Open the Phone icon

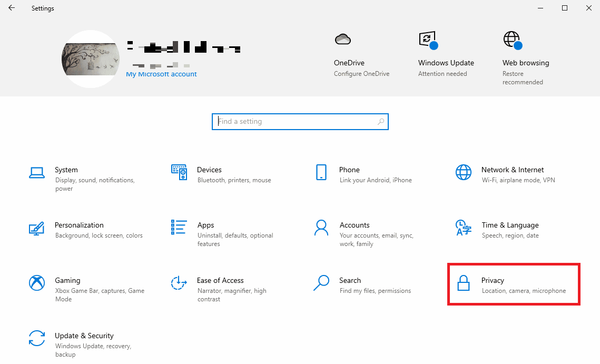(x=321, y=172)
